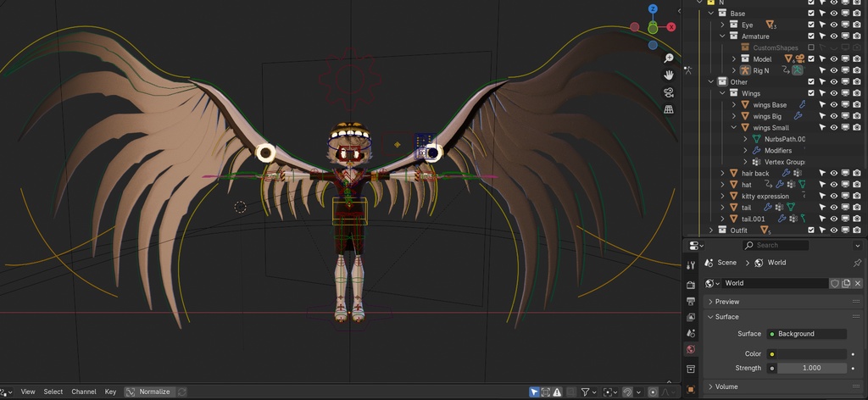Collapse the Surface panel
Screen dimensions: 868x400
tap(711, 317)
